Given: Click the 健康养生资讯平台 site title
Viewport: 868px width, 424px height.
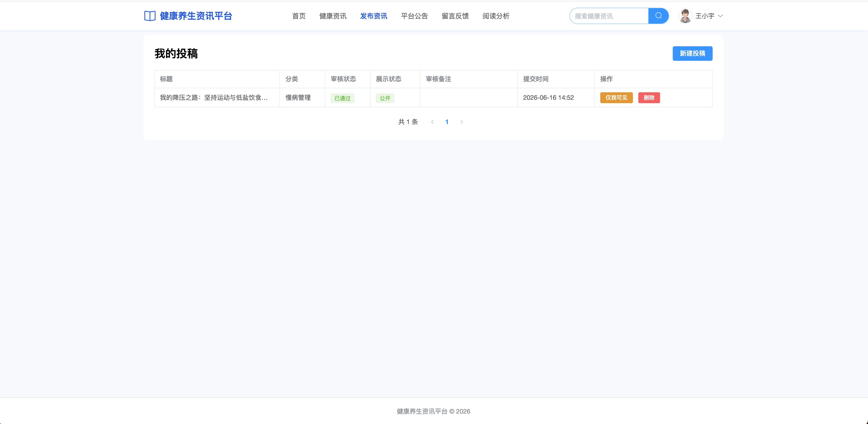Looking at the screenshot, I should 196,16.
